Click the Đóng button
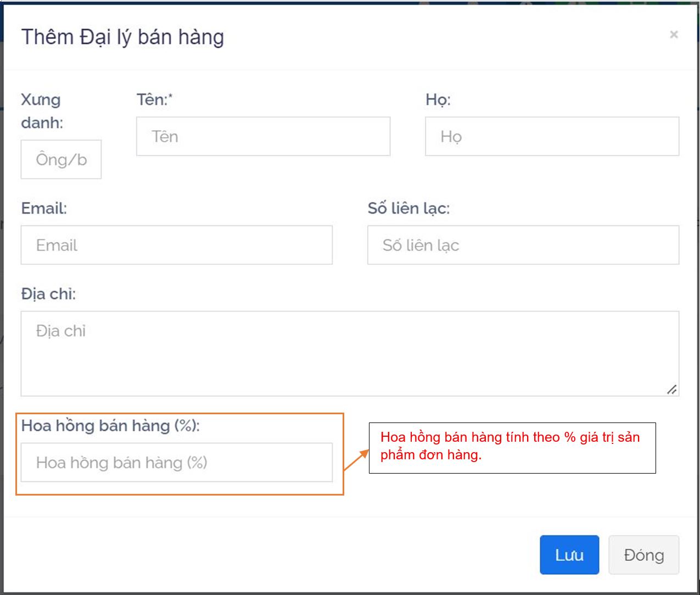Viewport: 700px width, 595px height. point(643,555)
